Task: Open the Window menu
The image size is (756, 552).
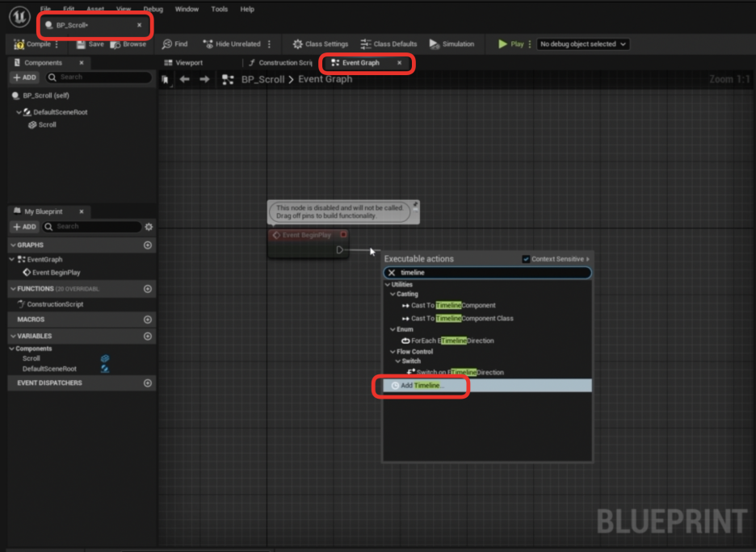Action: tap(187, 9)
